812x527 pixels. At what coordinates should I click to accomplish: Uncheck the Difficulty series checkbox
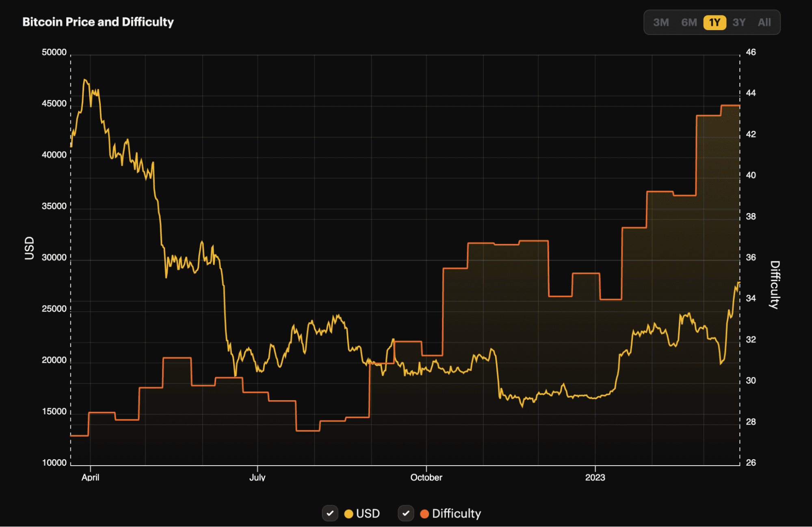[406, 513]
